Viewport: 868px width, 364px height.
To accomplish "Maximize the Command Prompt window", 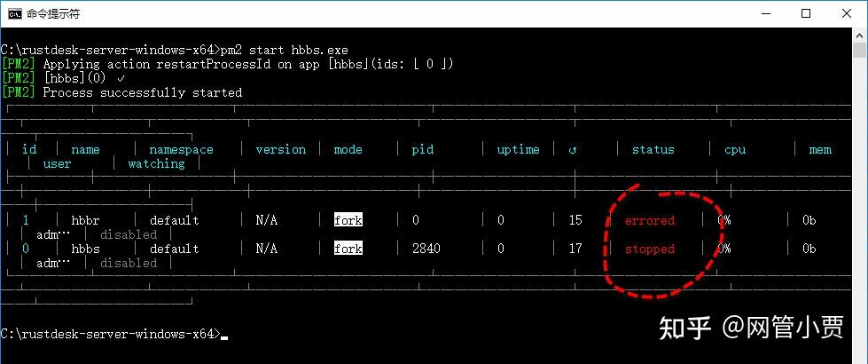I will 806,13.
